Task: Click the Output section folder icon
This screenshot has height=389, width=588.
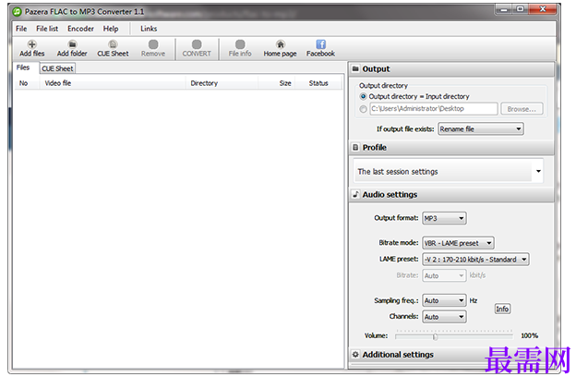Action: point(355,68)
